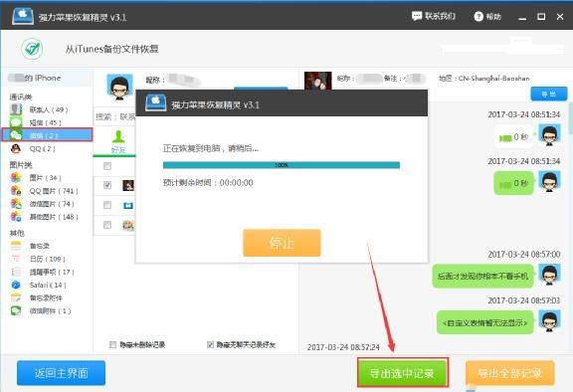Click the green 导出选中记录 button
The image size is (573, 392).
tap(402, 373)
